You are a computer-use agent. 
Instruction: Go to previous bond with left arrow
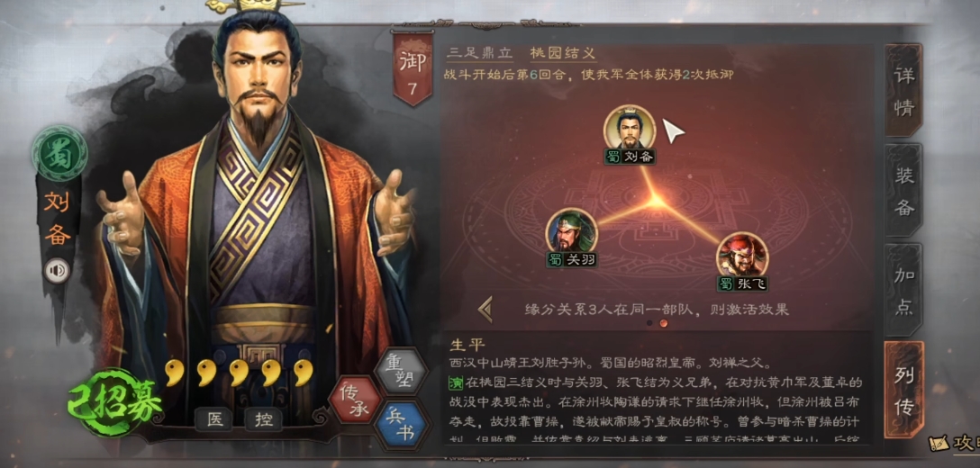(x=485, y=309)
